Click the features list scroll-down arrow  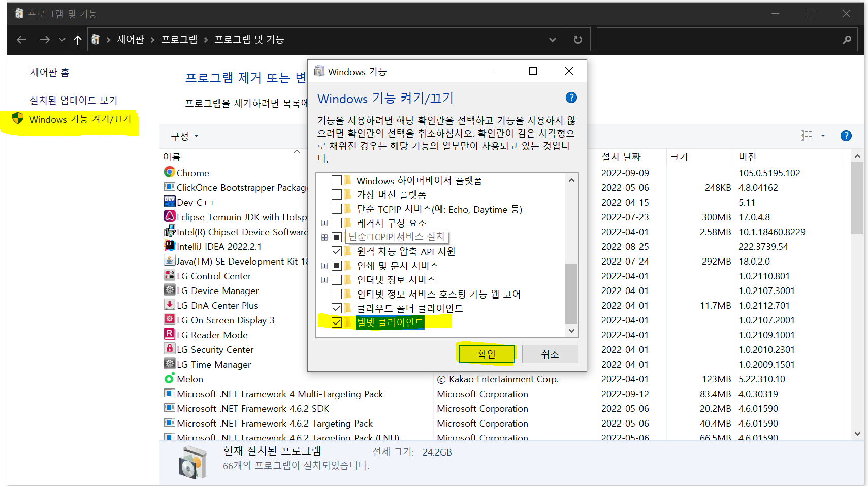[x=571, y=331]
